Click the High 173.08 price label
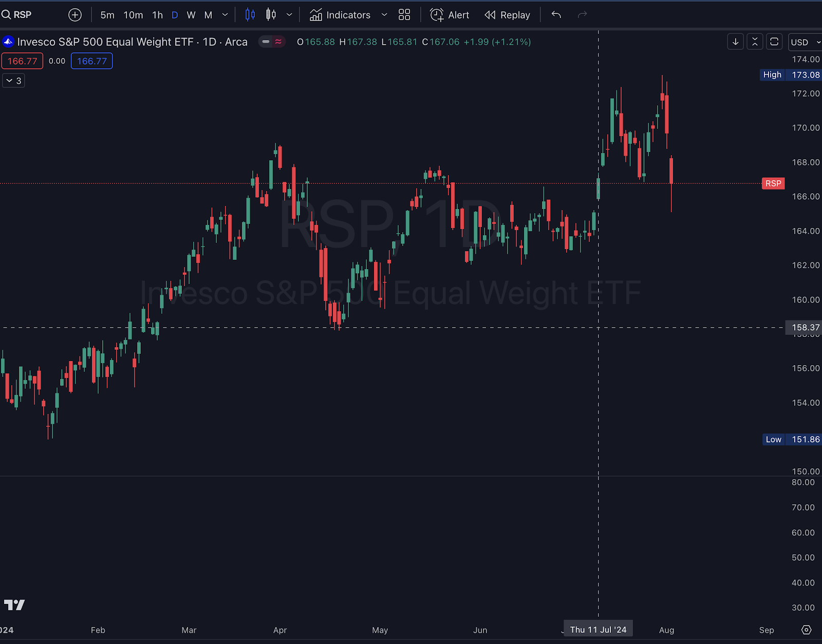Image resolution: width=822 pixels, height=644 pixels. point(791,74)
